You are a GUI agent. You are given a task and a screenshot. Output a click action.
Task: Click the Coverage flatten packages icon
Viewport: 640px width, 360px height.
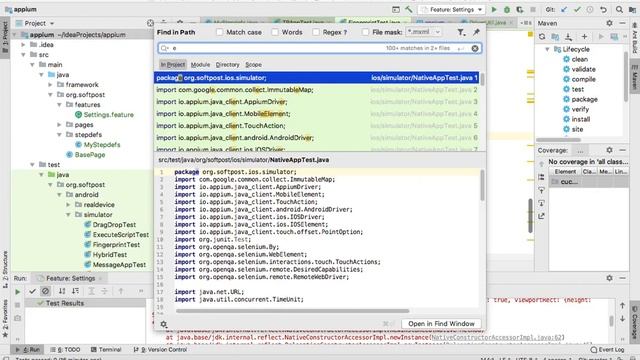541,177
